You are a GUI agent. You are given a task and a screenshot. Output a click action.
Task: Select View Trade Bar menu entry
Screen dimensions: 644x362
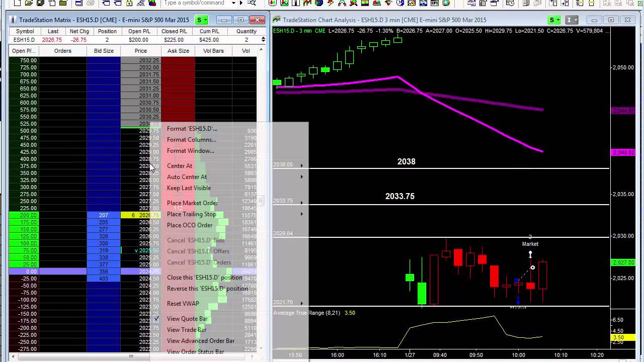click(x=187, y=330)
